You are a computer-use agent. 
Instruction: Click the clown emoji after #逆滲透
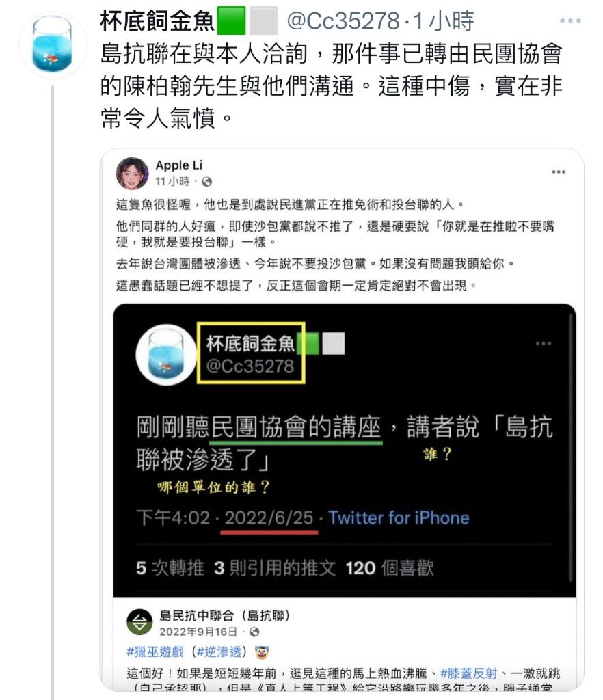click(262, 652)
